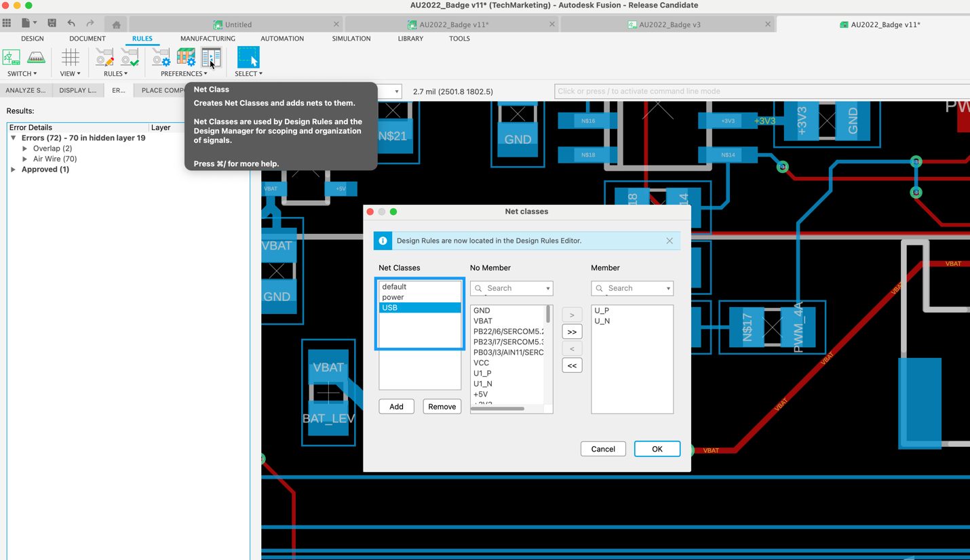The image size is (970, 560).
Task: Select the USB net class entry
Action: pyautogui.click(x=419, y=307)
